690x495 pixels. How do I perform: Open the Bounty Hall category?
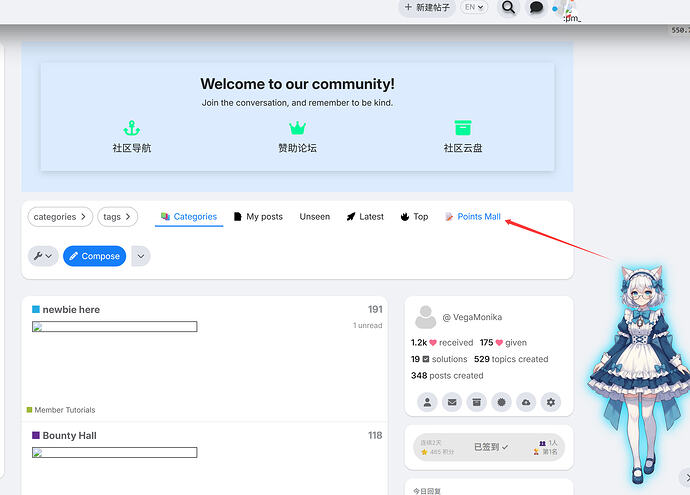70,436
